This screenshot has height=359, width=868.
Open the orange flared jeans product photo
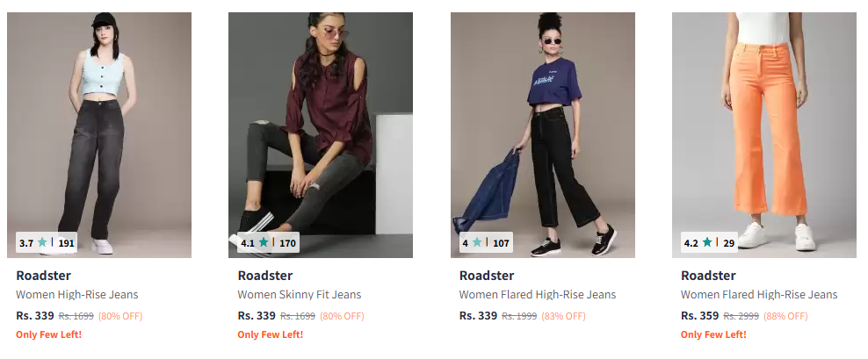click(x=764, y=135)
